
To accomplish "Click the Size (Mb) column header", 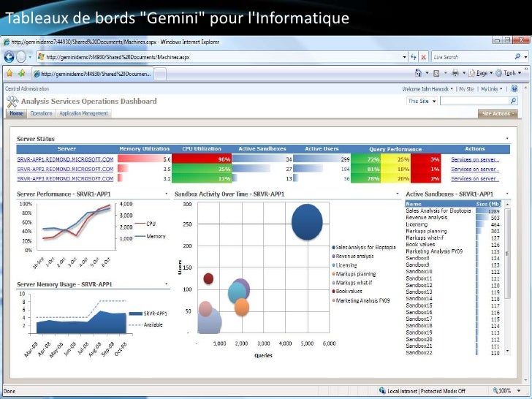I will click(488, 204).
